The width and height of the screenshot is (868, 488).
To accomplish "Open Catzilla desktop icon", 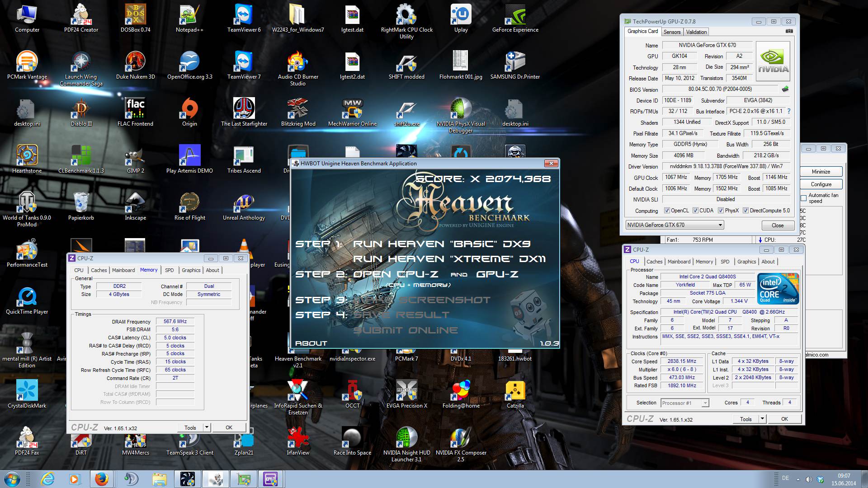I will tap(515, 394).
